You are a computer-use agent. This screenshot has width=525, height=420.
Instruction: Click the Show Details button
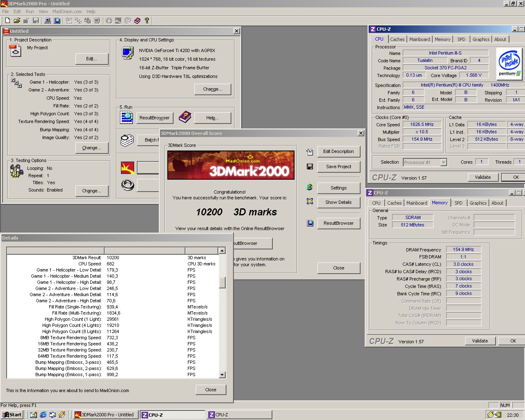(x=338, y=202)
